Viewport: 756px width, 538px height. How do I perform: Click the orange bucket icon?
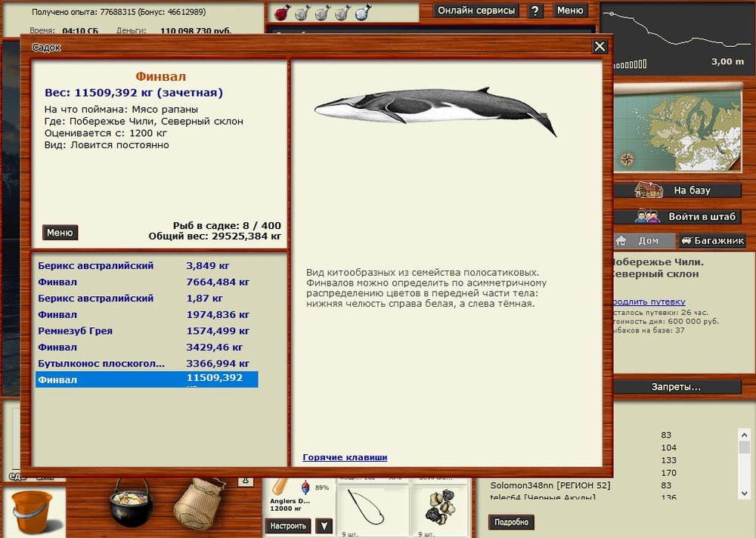point(32,511)
